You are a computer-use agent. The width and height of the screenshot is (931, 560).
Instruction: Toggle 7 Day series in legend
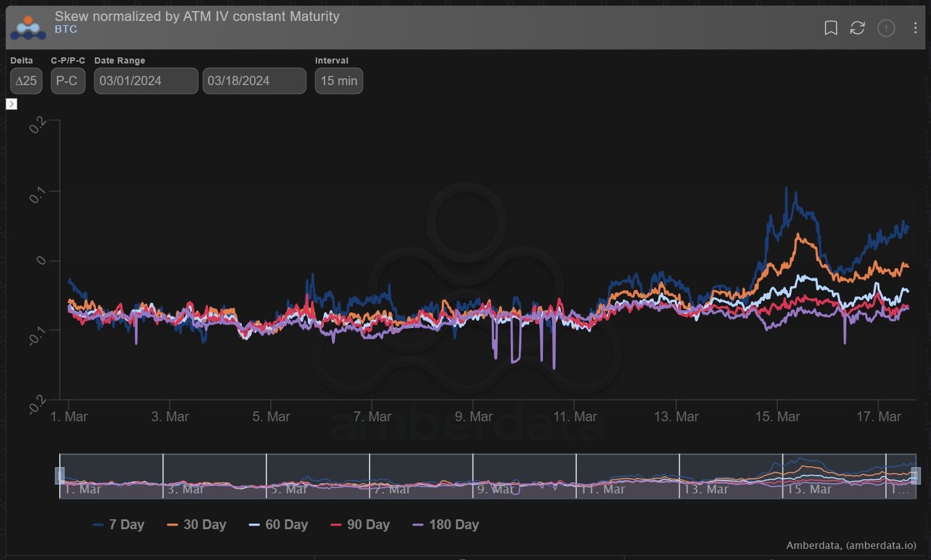coord(118,525)
